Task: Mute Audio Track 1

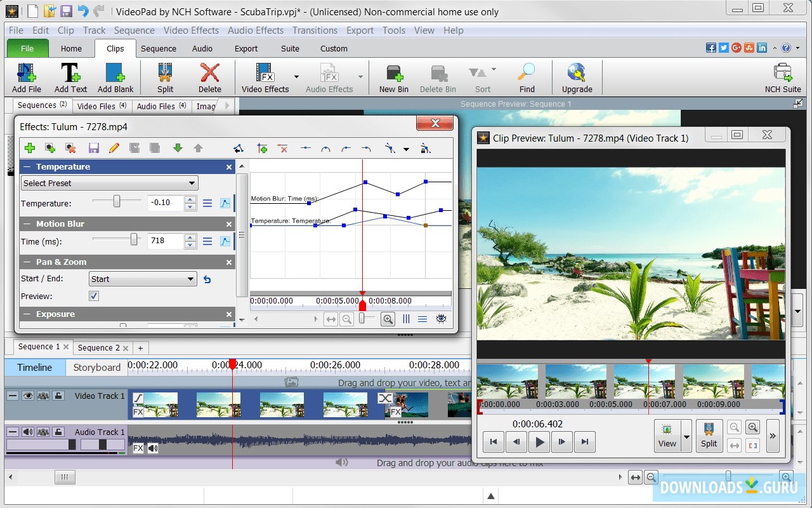Action: (27, 432)
